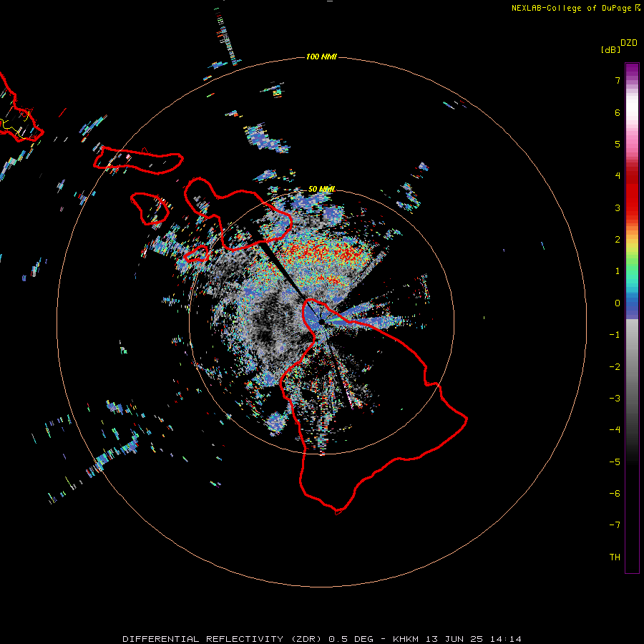
Task: Click the 2 value on color scale
Action: tap(618, 240)
